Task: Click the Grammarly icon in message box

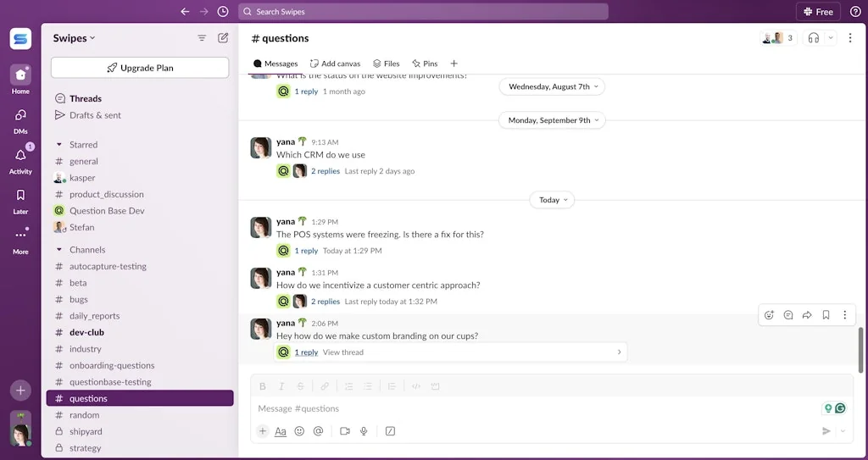Action: pos(840,408)
